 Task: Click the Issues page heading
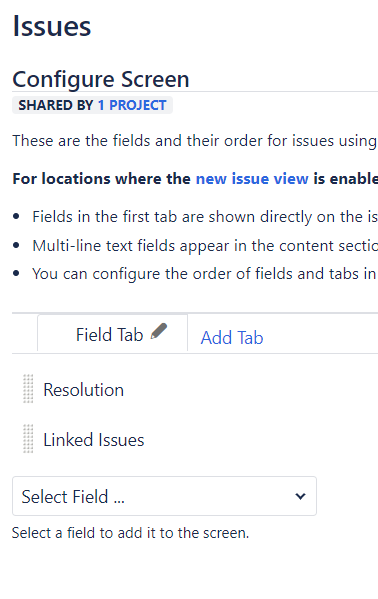(x=52, y=26)
